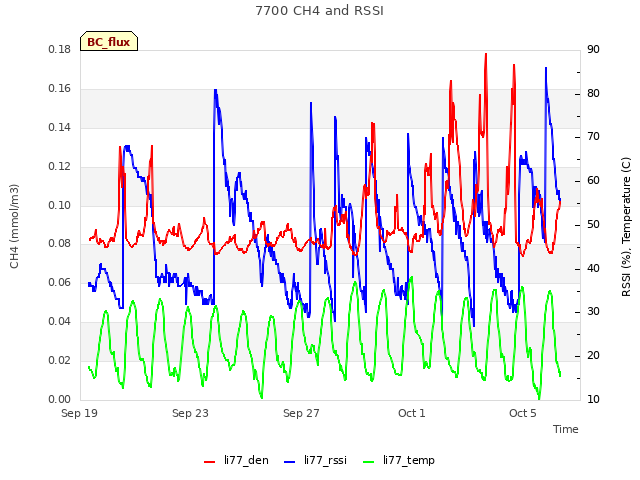Click the 'RSSI (%), Temperature (C)' right axis title
This screenshot has height=480, width=640.
pos(626,227)
